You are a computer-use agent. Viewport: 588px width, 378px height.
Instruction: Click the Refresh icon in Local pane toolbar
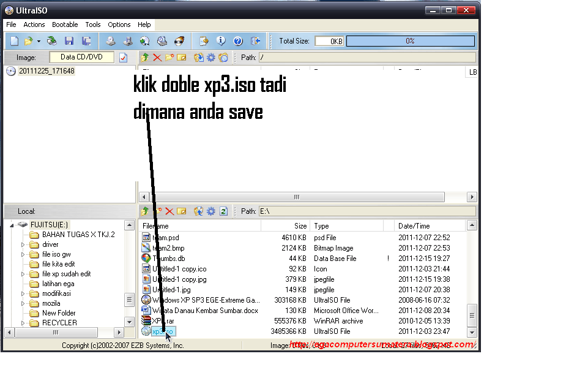223,211
